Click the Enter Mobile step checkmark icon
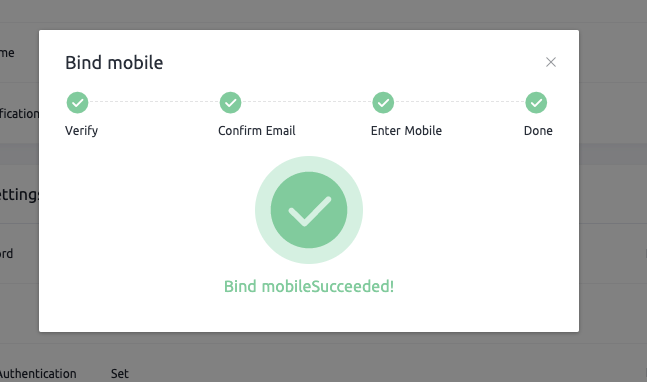The width and height of the screenshot is (647, 382). tap(383, 102)
